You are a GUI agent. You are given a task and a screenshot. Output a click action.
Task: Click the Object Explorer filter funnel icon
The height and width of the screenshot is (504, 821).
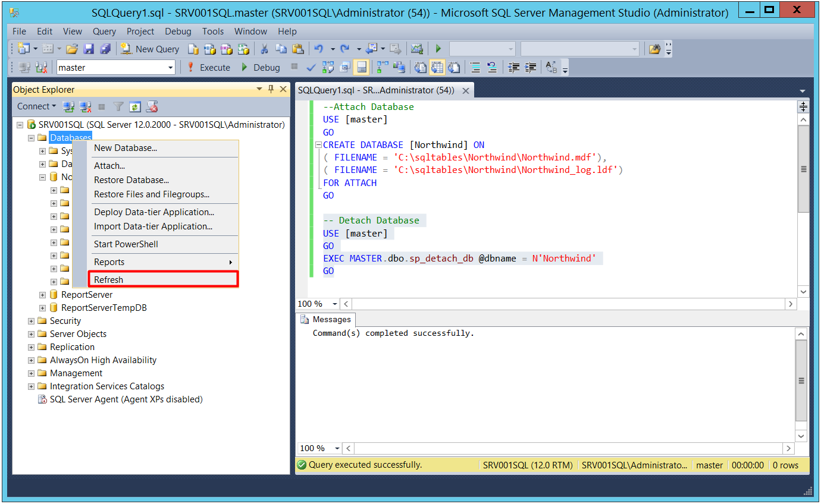coord(119,107)
